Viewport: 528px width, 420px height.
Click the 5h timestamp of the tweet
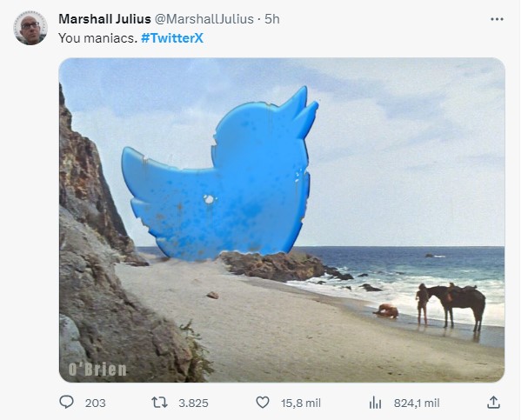coord(272,19)
